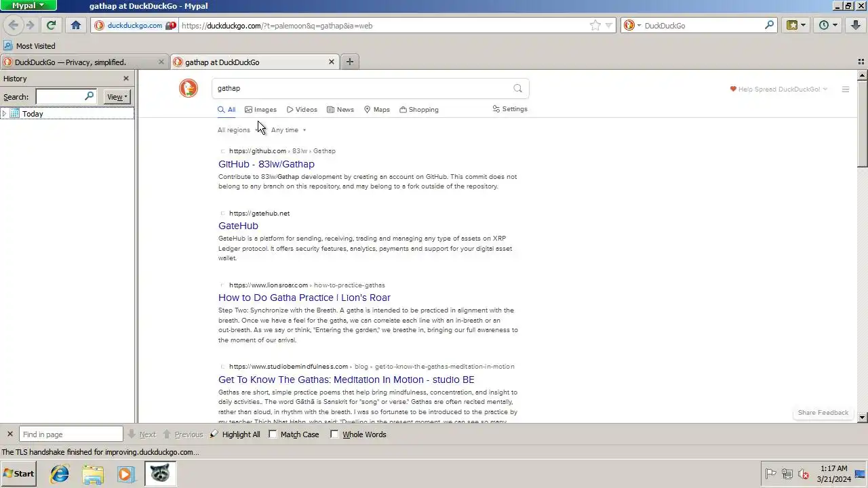Open the search engine selector dropdown
868x488 pixels.
click(631, 25)
